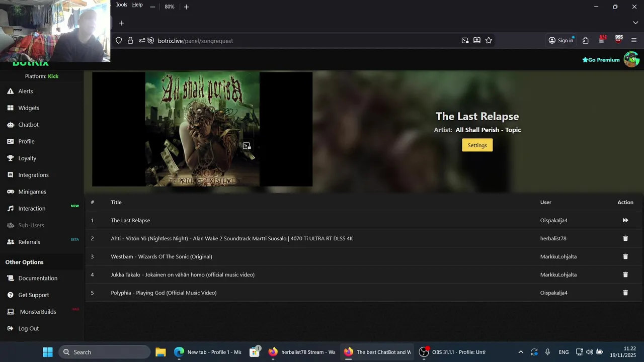644x362 pixels.
Task: Open the Profile page
Action: click(26, 141)
